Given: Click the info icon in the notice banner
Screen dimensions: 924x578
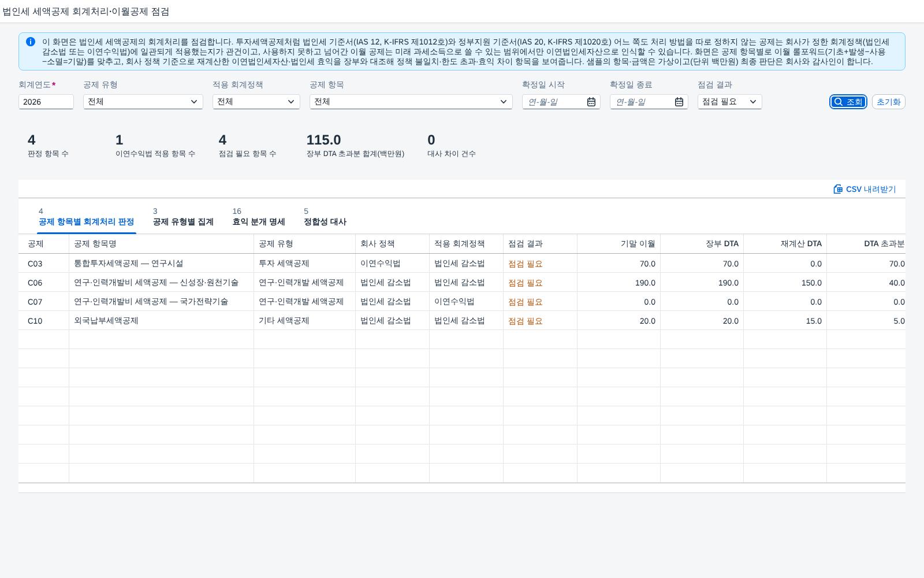Looking at the screenshot, I should click(31, 42).
